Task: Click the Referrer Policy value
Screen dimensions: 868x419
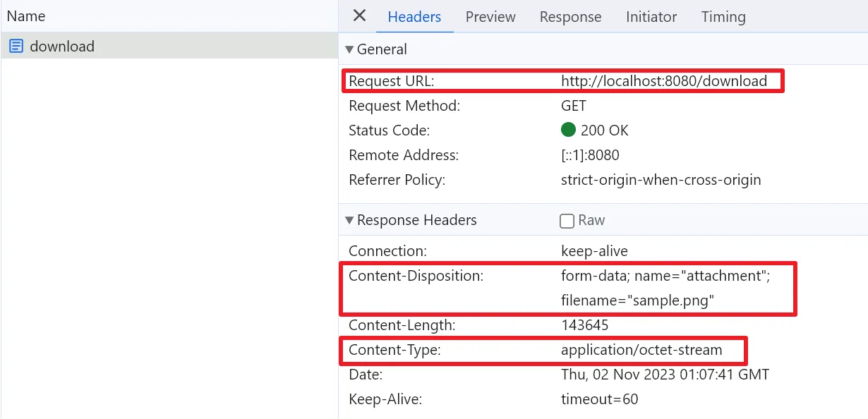Action: coord(661,180)
